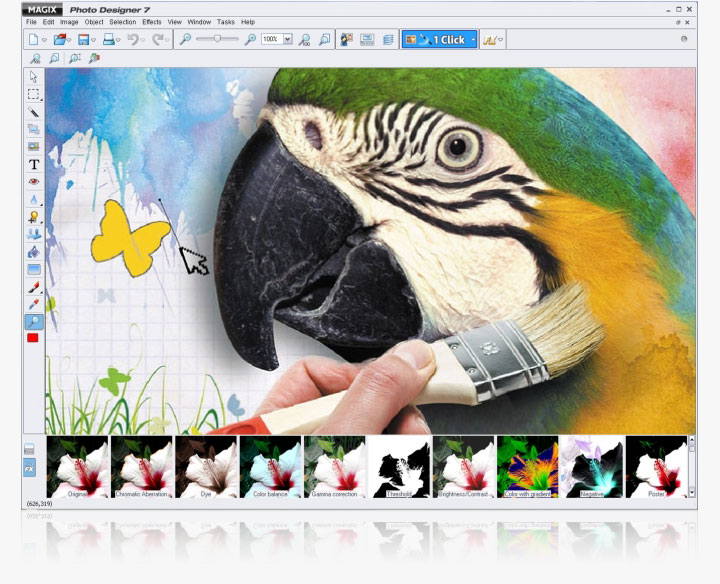
Task: Pick the eyedropper color picker tool
Action: [x=34, y=304]
